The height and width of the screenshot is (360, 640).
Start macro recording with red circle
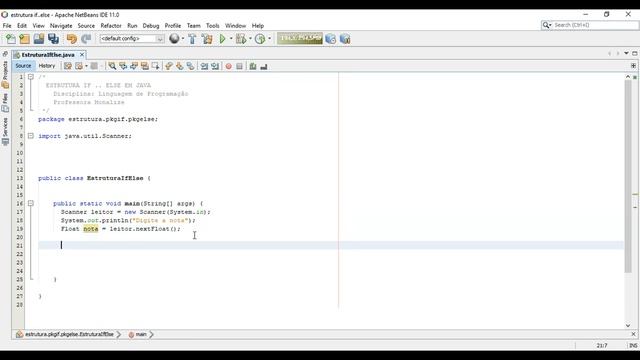[x=229, y=66]
